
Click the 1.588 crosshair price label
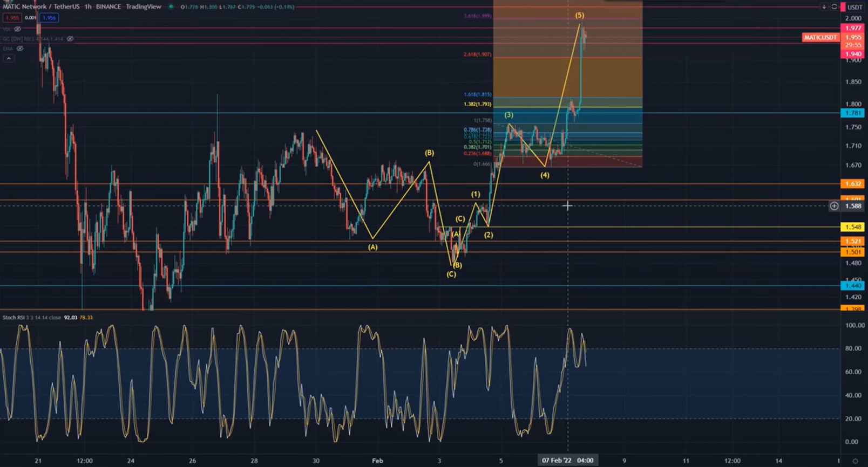coord(853,206)
